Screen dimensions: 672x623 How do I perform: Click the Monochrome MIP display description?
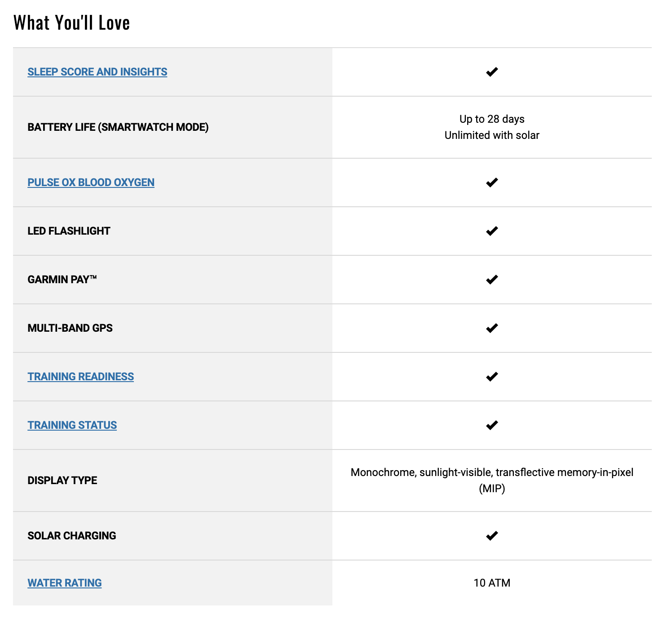coord(492,481)
